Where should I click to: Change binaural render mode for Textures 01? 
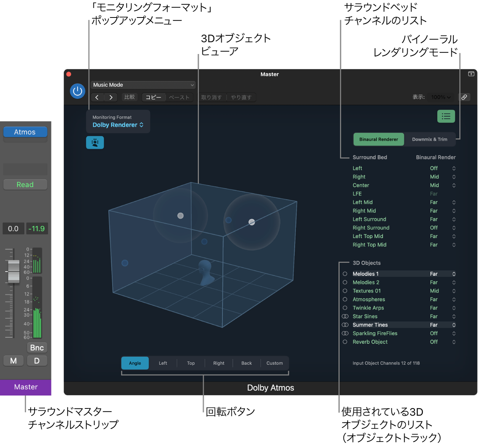[443, 291]
